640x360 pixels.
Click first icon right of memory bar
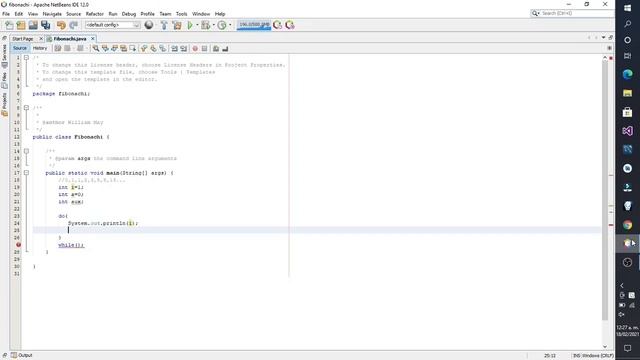(x=278, y=25)
